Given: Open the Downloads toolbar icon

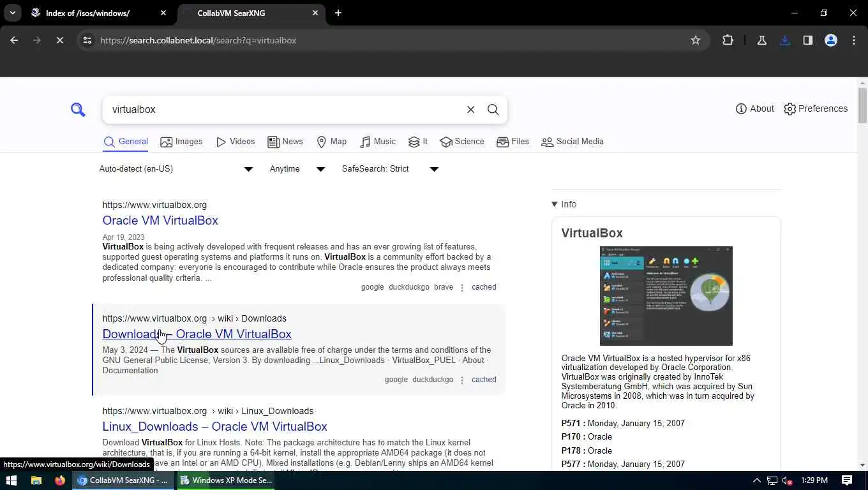Looking at the screenshot, I should click(x=785, y=40).
